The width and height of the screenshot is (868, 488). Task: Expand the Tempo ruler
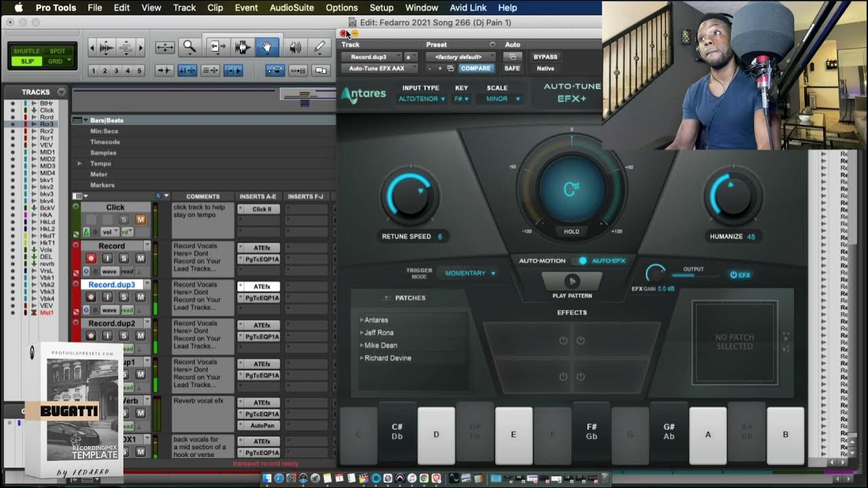click(79, 163)
